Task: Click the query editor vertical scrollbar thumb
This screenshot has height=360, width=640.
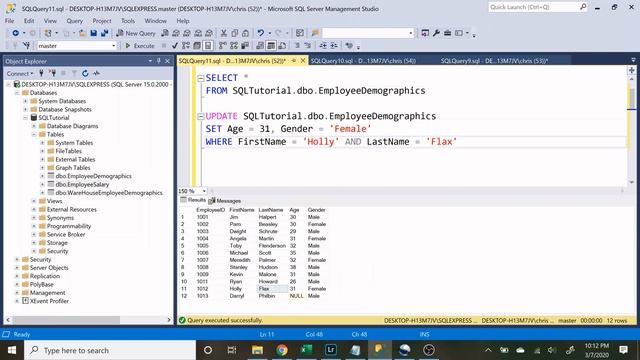Action: click(631, 98)
